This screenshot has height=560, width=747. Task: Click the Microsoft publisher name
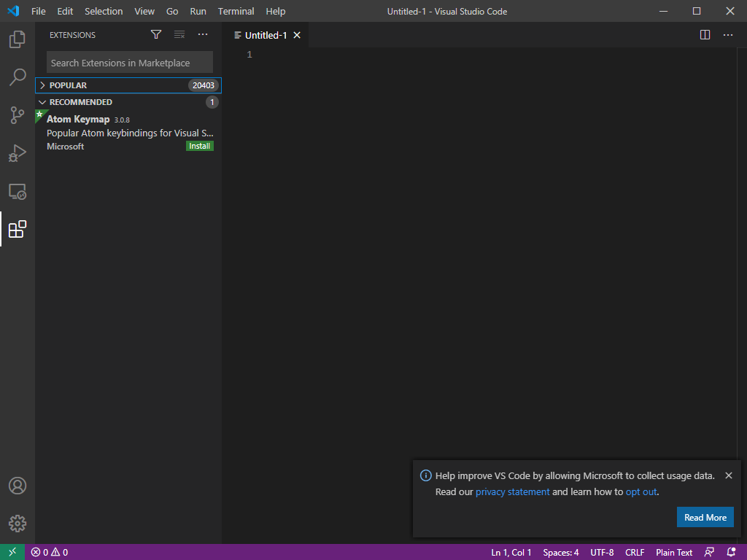coord(65,146)
